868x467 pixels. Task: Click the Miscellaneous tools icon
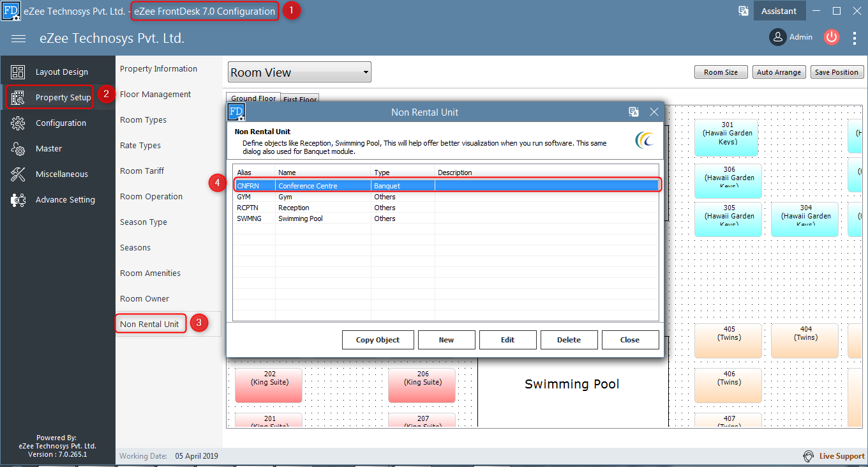(x=18, y=174)
